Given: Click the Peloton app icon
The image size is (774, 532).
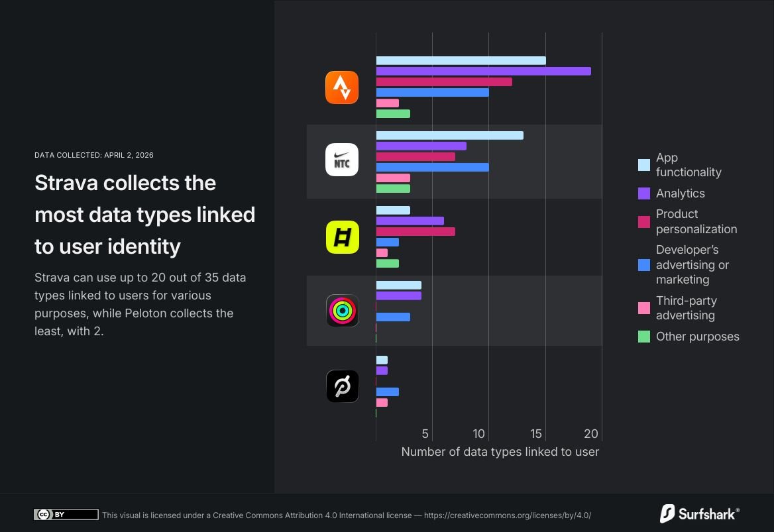Looking at the screenshot, I should point(342,386).
